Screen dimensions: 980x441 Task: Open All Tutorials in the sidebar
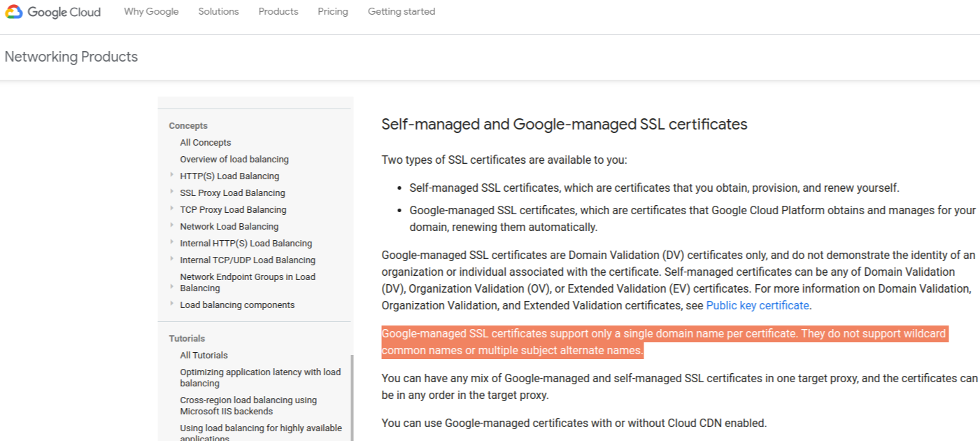coord(204,356)
